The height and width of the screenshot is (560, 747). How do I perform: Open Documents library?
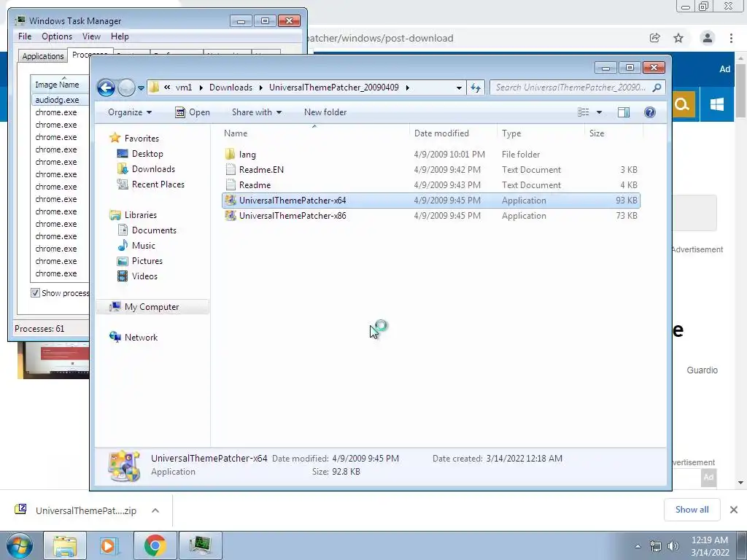coord(147,230)
